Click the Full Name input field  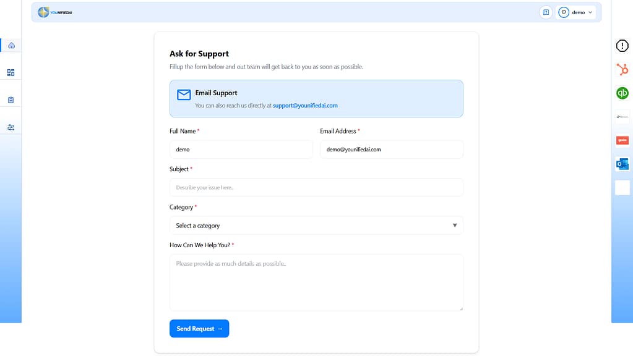click(241, 150)
